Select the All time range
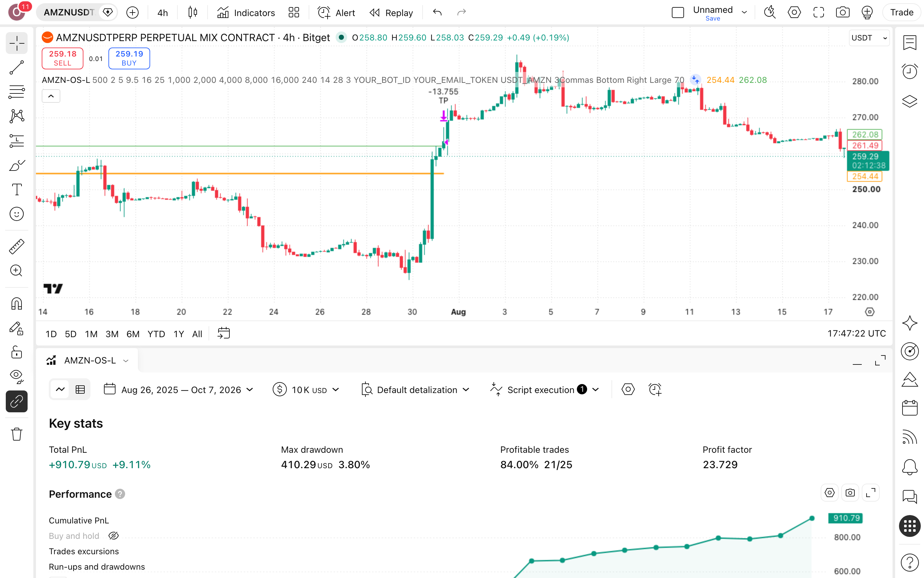The height and width of the screenshot is (578, 924). [197, 334]
